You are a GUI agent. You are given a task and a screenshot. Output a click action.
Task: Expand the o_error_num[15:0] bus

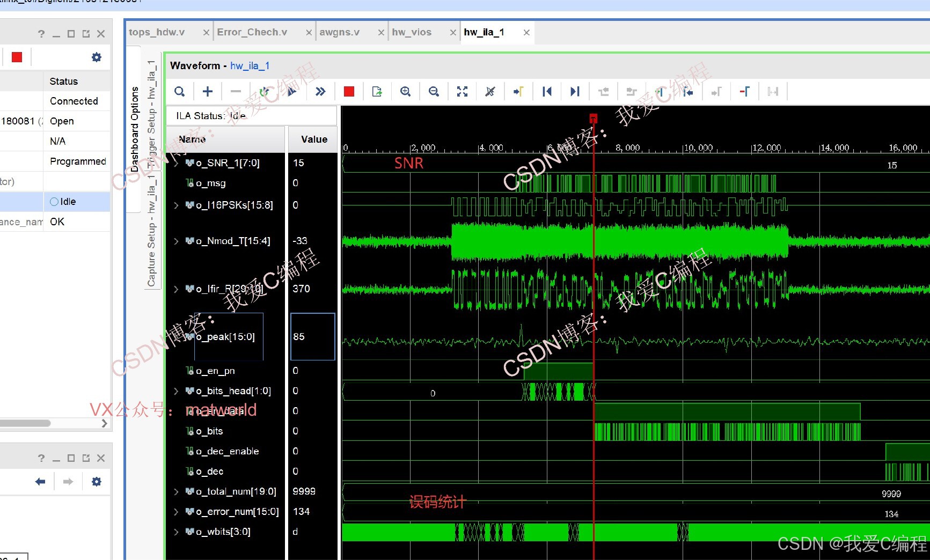pos(176,512)
